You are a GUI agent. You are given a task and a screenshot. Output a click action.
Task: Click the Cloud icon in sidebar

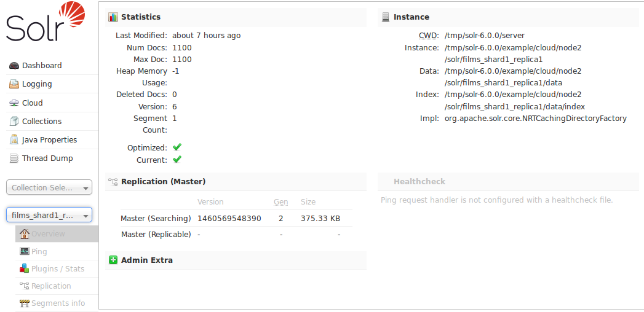[14, 103]
